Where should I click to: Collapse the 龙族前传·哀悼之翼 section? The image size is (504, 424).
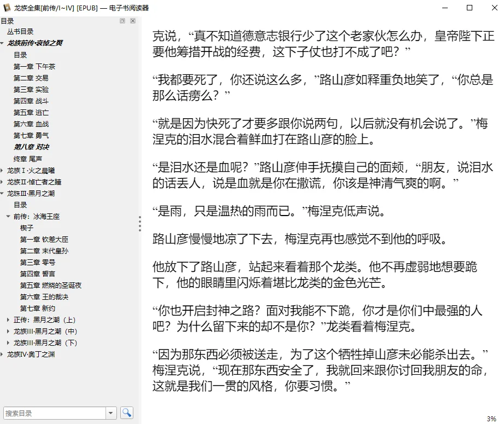2,43
